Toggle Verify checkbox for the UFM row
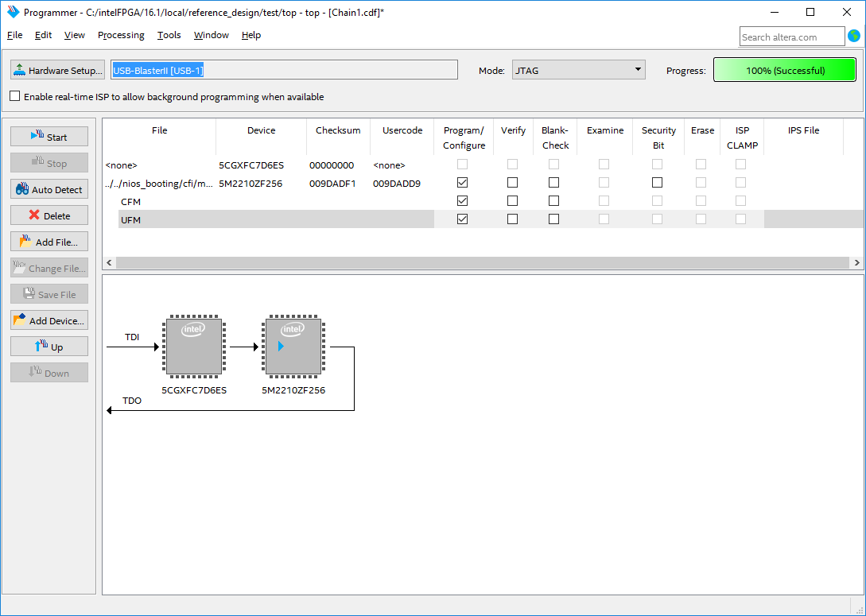Viewport: 866px width, 616px height. click(512, 219)
